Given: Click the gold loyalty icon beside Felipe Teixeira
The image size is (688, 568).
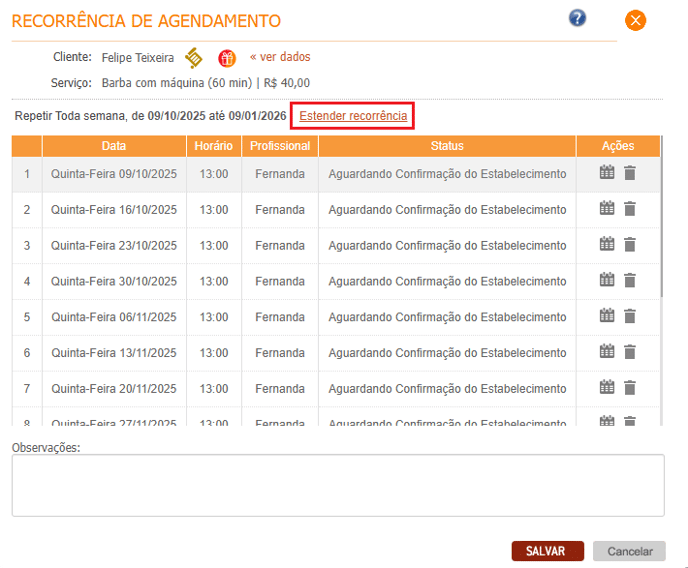Looking at the screenshot, I should tap(194, 58).
